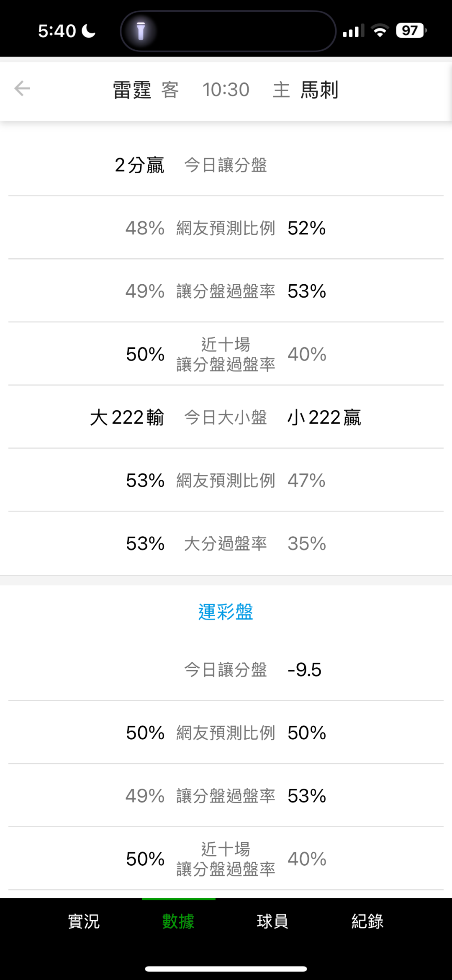Tap the battery indicator showing 97
Viewport: 452px width, 980px height.
(x=411, y=31)
